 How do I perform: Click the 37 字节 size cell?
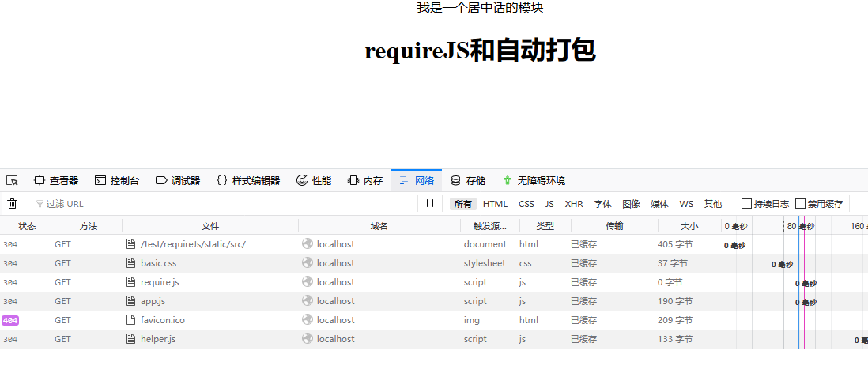point(673,263)
